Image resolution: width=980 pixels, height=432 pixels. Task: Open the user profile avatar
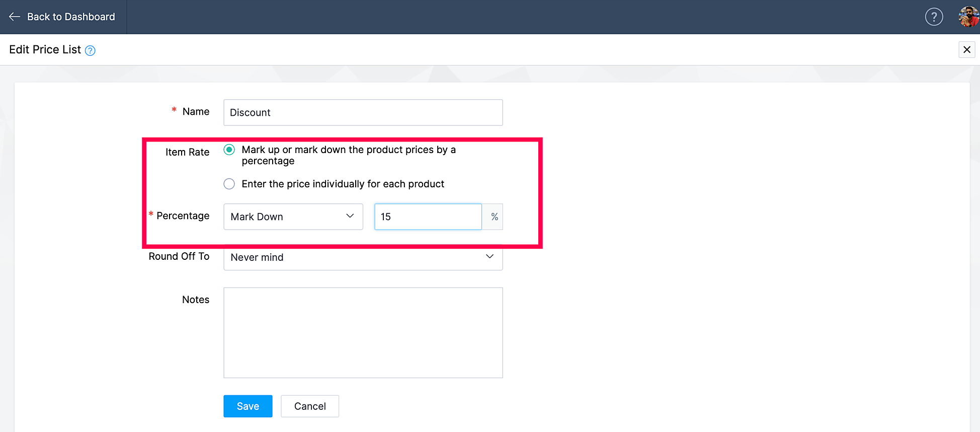point(968,17)
